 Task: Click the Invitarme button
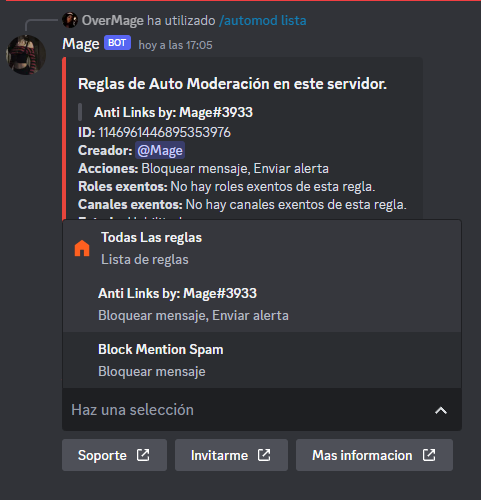[x=231, y=455]
